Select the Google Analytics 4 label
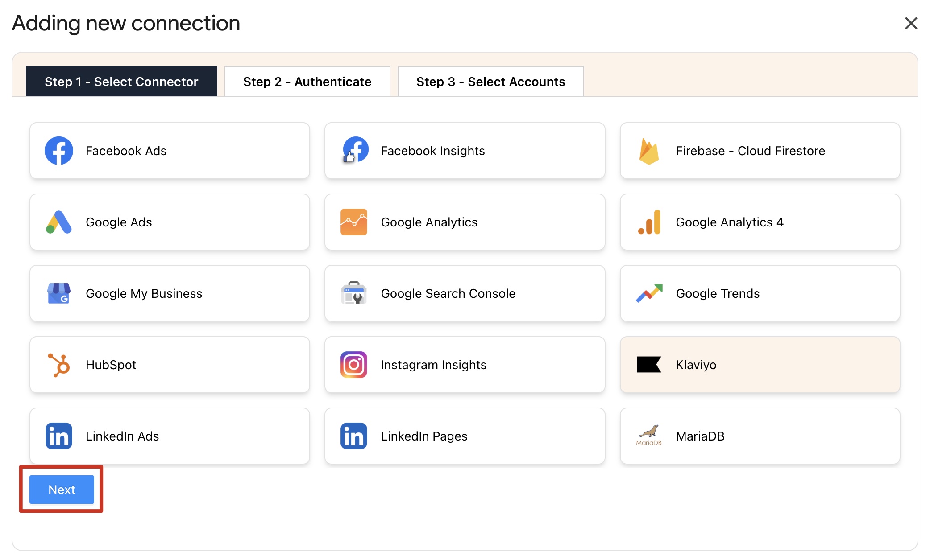 pos(730,222)
